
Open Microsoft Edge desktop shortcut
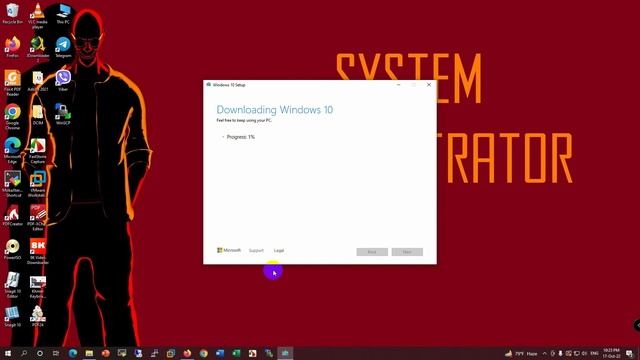click(x=12, y=150)
